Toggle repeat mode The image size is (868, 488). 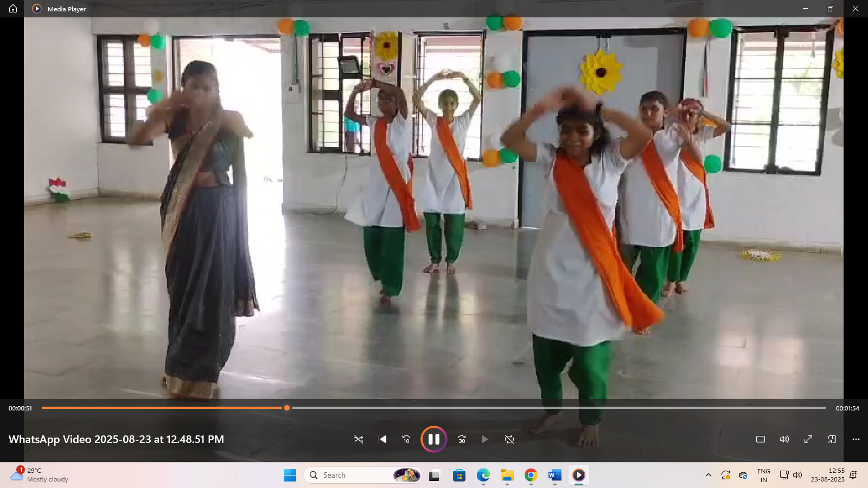509,439
